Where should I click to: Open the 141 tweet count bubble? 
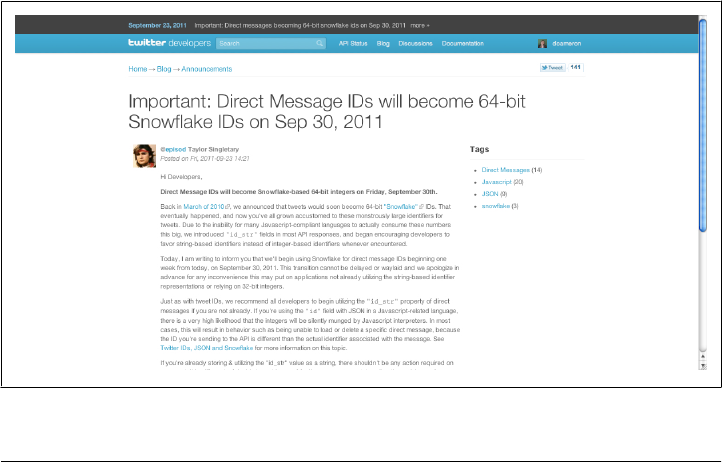(x=576, y=67)
